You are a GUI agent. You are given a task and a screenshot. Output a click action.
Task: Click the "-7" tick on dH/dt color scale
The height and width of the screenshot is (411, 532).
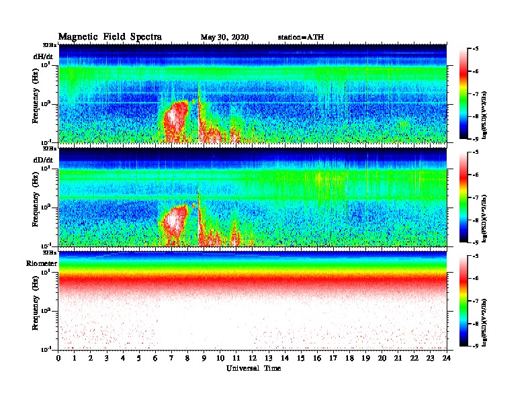pyautogui.click(x=476, y=94)
